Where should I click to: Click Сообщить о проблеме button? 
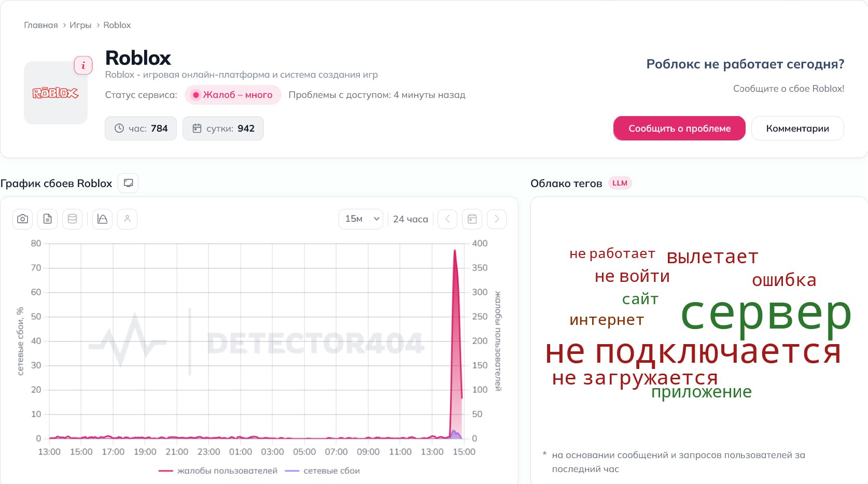pyautogui.click(x=679, y=128)
